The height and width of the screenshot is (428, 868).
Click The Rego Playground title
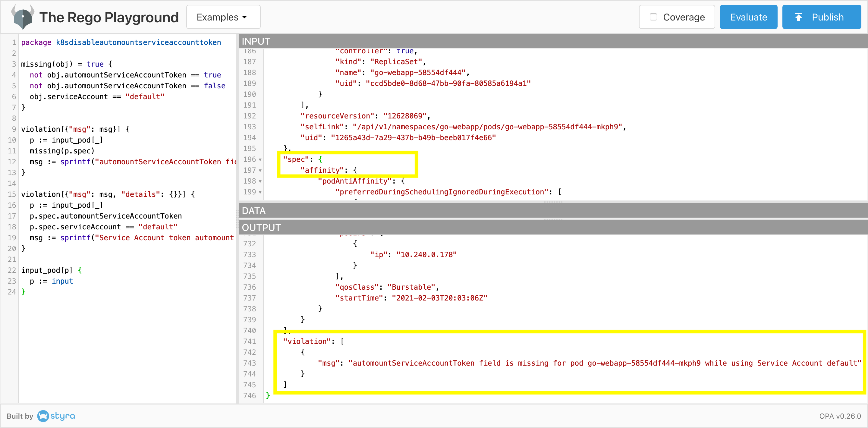click(x=109, y=17)
